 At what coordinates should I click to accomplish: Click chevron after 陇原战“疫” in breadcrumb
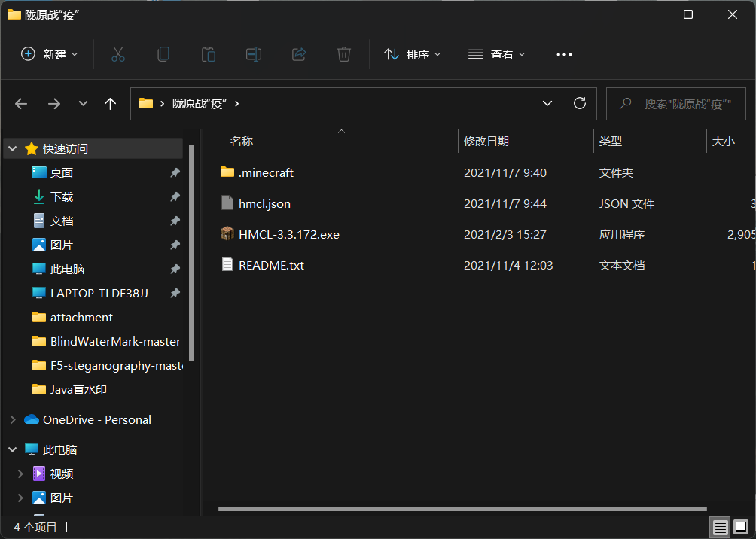236,104
